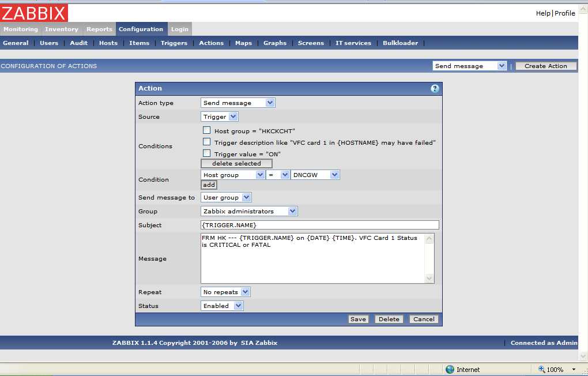
Task: Open the Action type dropdown
Action: click(238, 103)
